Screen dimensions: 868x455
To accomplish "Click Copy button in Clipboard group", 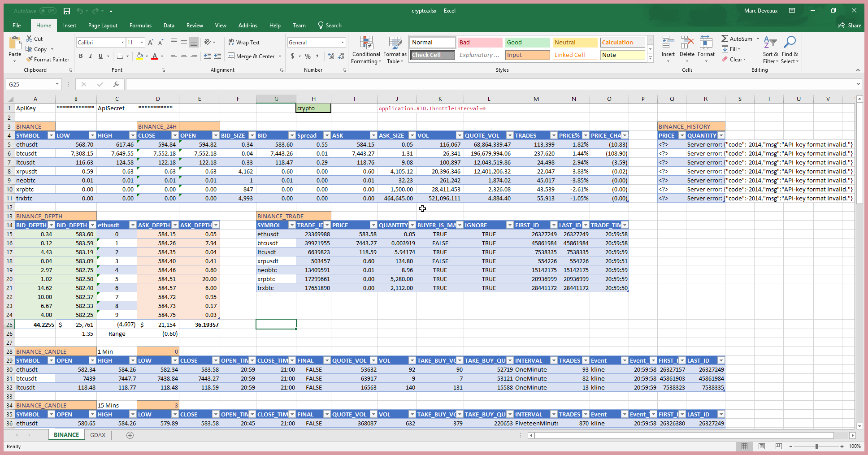I will tap(36, 49).
